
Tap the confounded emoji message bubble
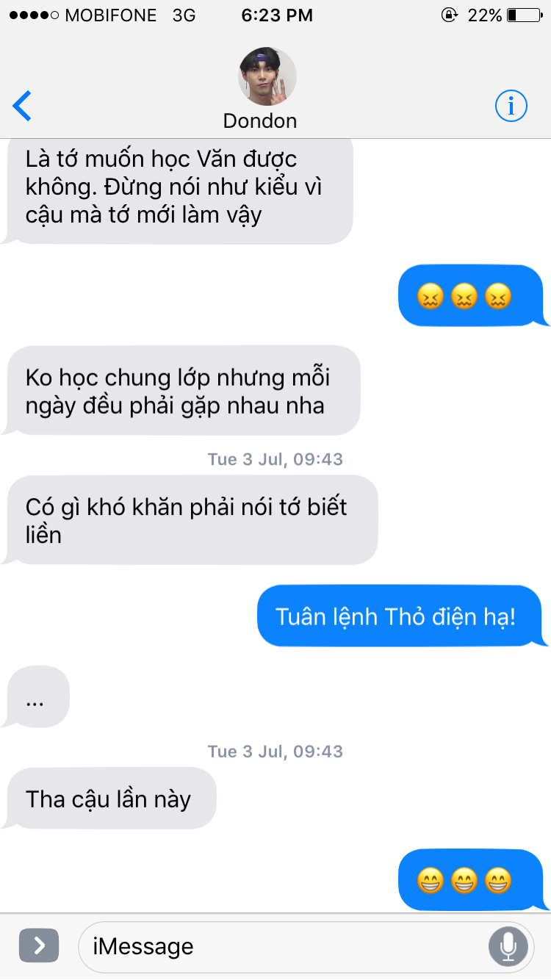472,296
